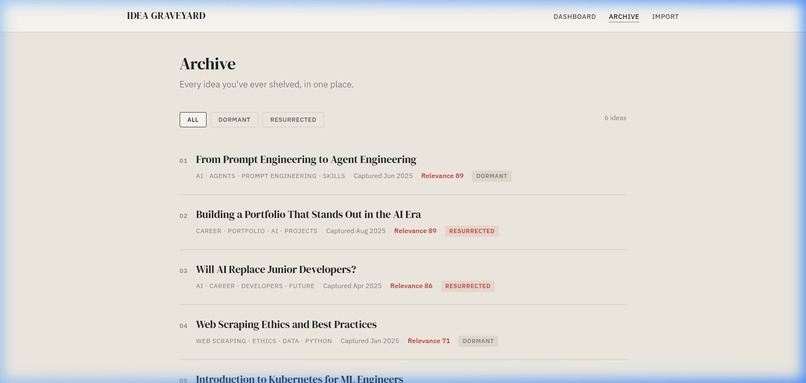Screen dimensions: 806x383
Task: Click tags 'AI · CAREER · DEVELOPERS · FUTURE'
Action: point(255,286)
